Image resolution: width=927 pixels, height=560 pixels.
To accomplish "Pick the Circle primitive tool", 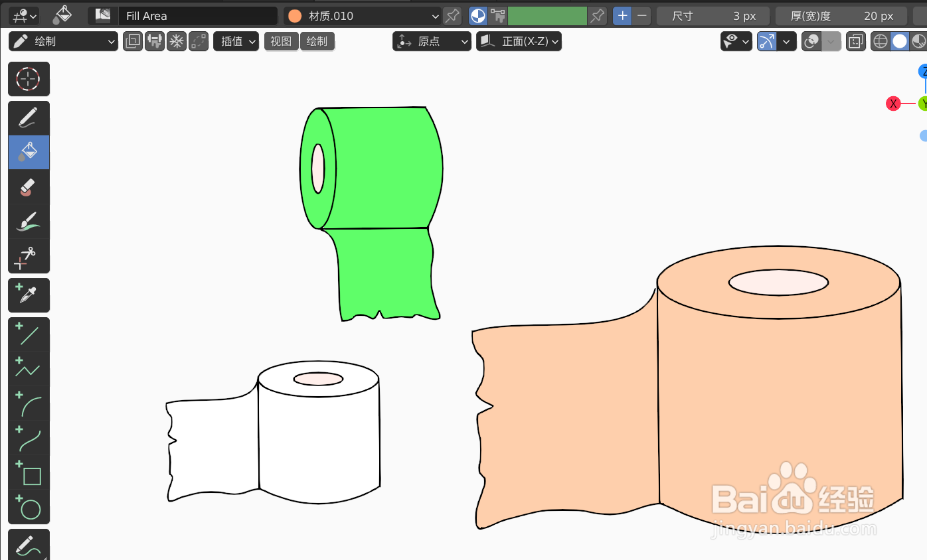I will (29, 508).
